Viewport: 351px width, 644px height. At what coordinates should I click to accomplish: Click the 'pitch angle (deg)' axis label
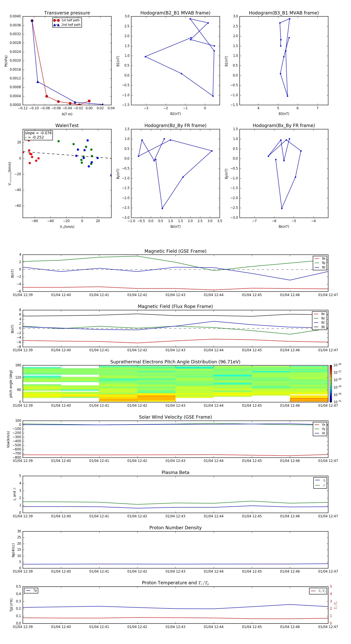(11, 383)
